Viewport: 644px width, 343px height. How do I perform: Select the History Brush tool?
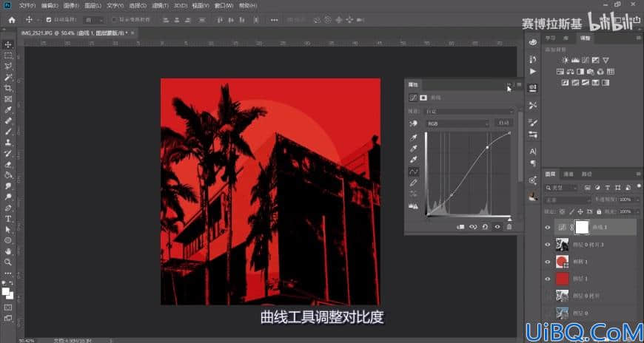tap(8, 154)
